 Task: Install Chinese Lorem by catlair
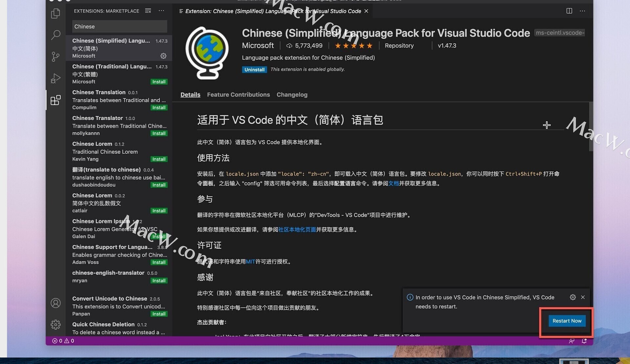tap(159, 211)
